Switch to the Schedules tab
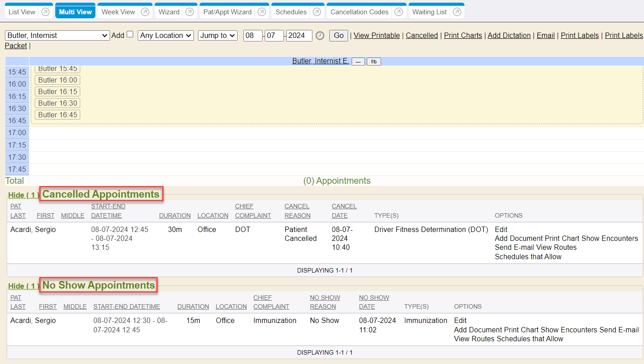 pyautogui.click(x=291, y=12)
